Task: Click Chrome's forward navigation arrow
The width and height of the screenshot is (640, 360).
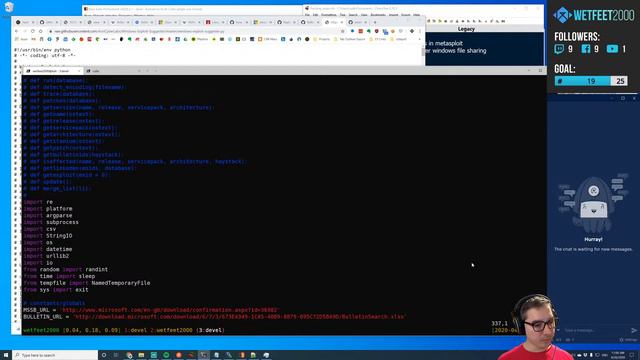Action: 24,31
